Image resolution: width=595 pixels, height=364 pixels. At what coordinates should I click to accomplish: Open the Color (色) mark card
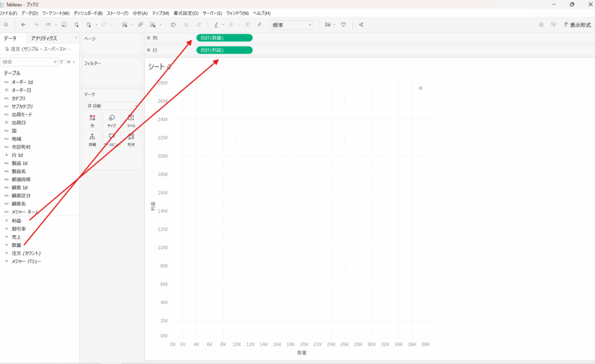pyautogui.click(x=92, y=120)
